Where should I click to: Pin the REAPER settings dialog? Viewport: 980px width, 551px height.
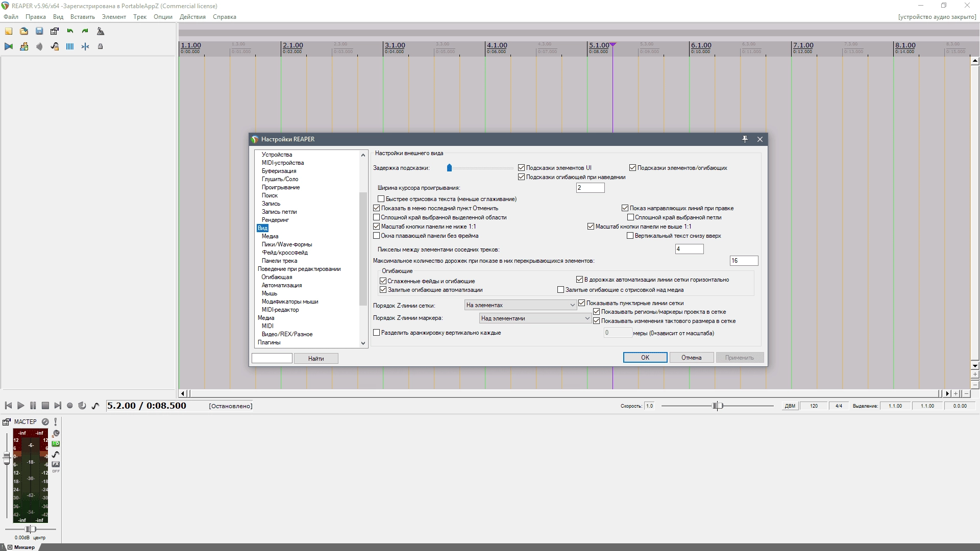point(745,139)
